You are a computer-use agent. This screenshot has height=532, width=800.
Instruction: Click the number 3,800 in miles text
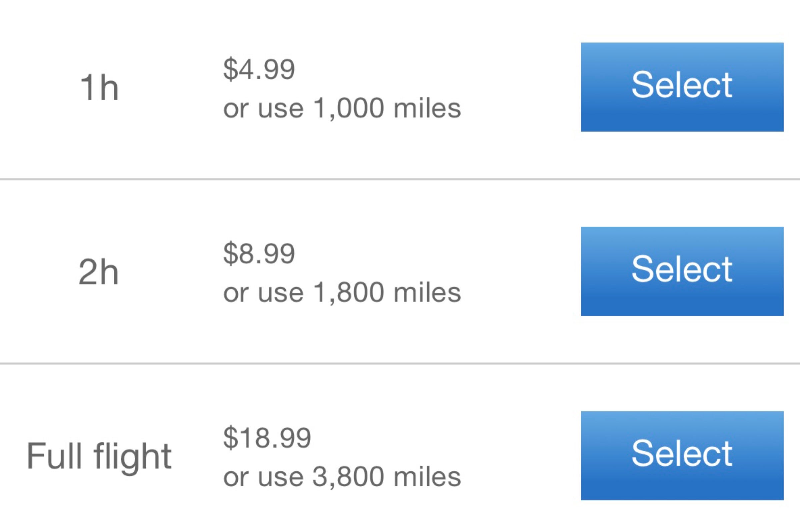349,477
